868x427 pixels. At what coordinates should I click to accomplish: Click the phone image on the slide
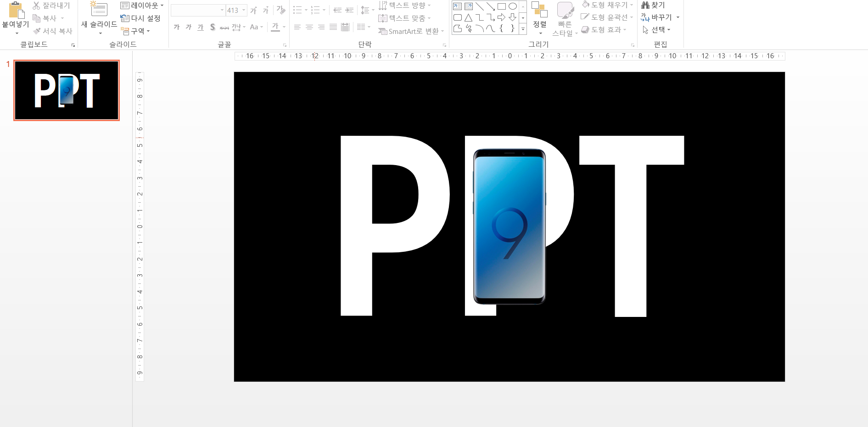point(510,227)
